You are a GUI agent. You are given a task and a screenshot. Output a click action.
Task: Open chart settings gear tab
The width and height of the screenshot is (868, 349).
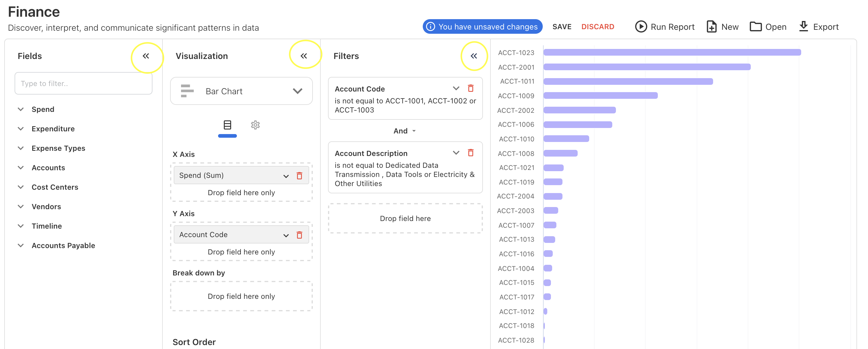click(x=255, y=125)
